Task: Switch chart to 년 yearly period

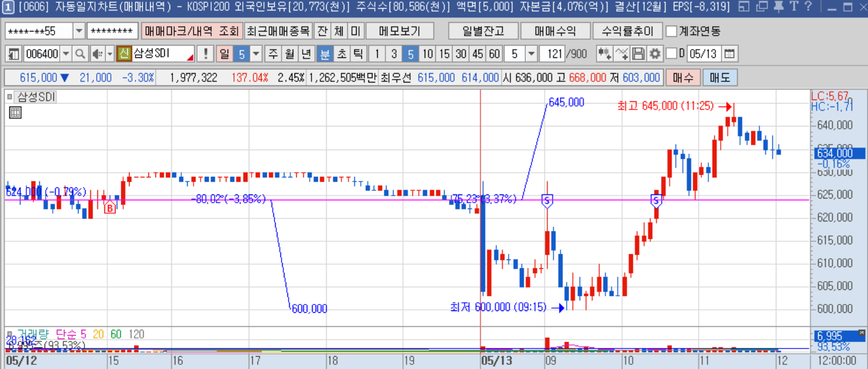Action: (x=306, y=54)
